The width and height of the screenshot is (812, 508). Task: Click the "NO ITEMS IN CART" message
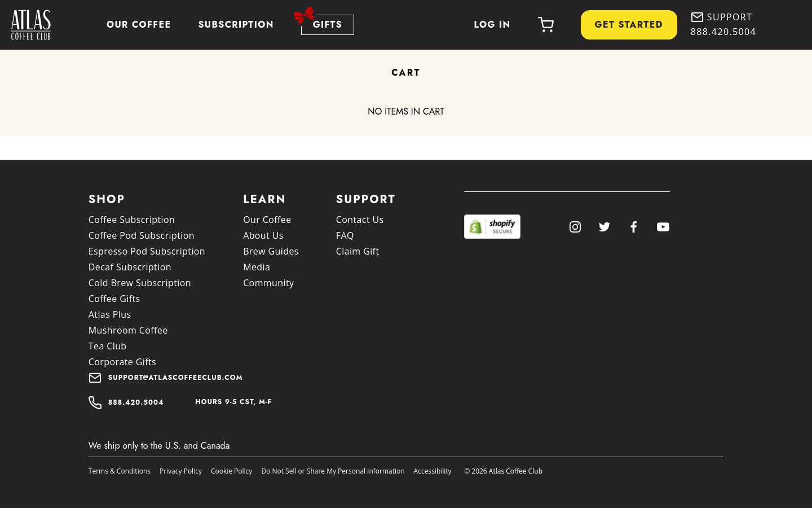406,112
